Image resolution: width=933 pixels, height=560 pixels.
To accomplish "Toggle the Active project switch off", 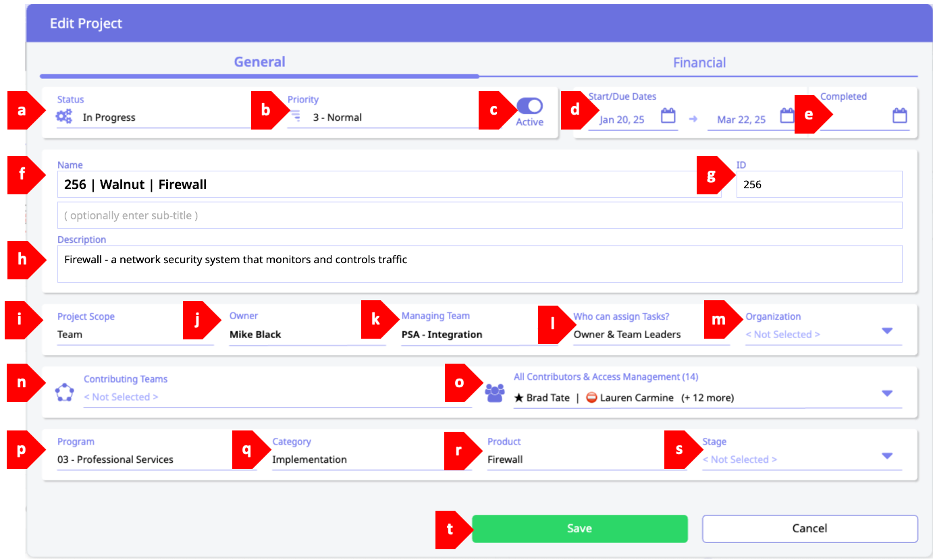I will pyautogui.click(x=529, y=106).
